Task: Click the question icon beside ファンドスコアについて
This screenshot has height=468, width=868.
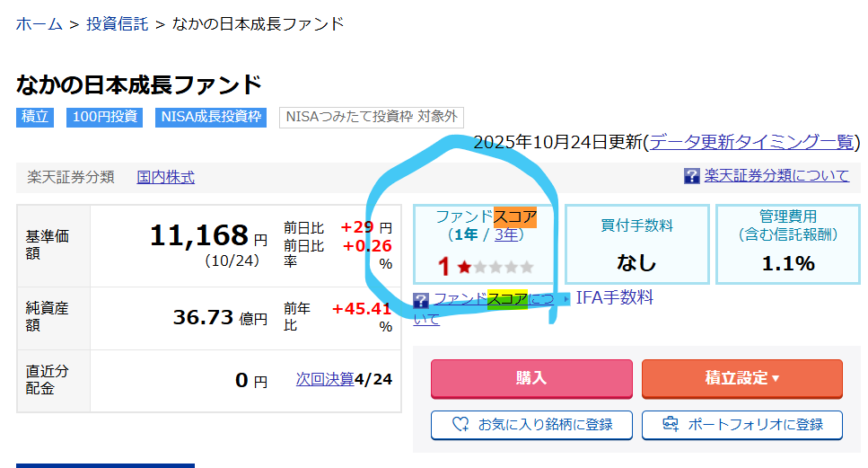Action: click(421, 301)
